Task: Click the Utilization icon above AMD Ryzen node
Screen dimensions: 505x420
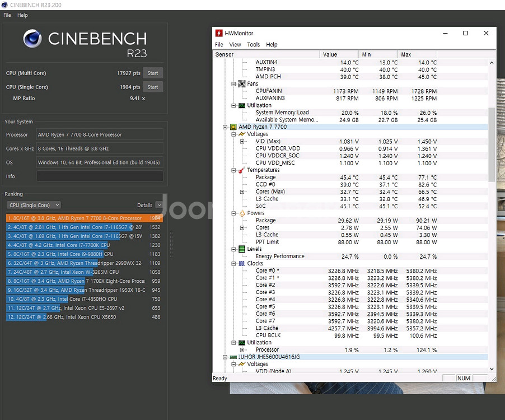Action: tap(241, 105)
